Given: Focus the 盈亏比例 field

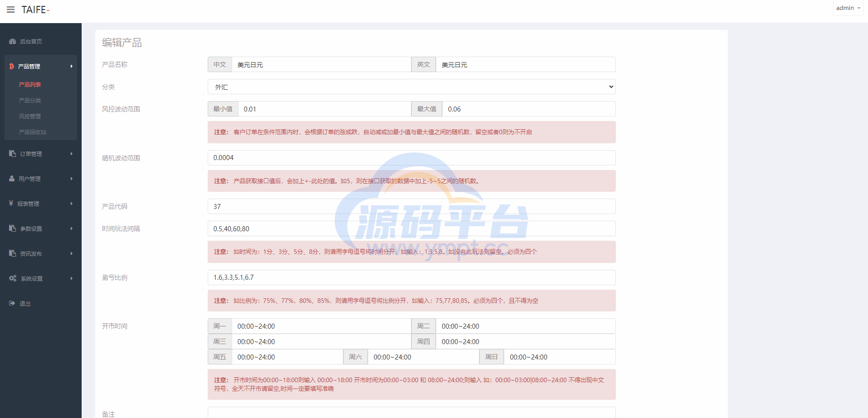Looking at the screenshot, I should (x=411, y=277).
